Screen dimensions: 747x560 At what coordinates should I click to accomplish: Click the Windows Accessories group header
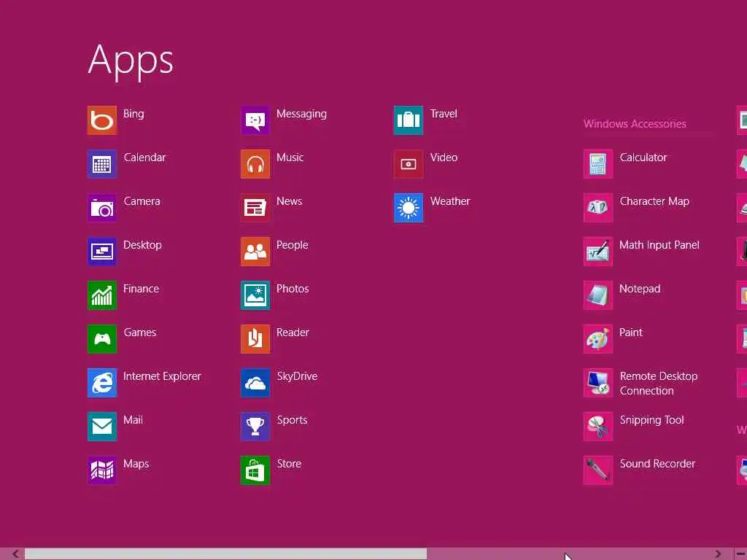click(635, 124)
